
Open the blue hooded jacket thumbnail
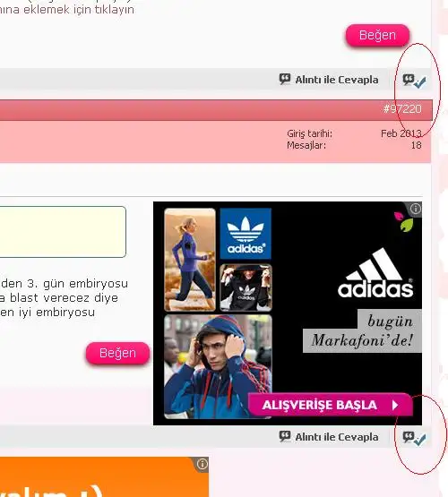click(218, 367)
